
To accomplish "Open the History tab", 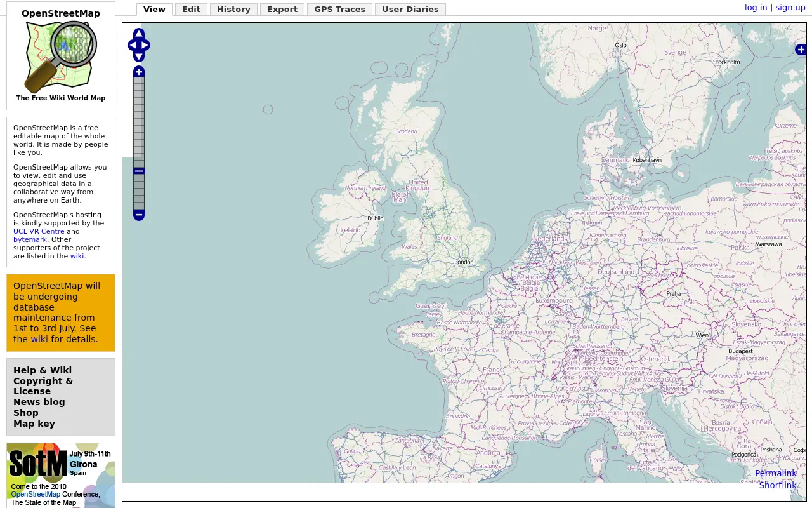I will click(x=233, y=10).
